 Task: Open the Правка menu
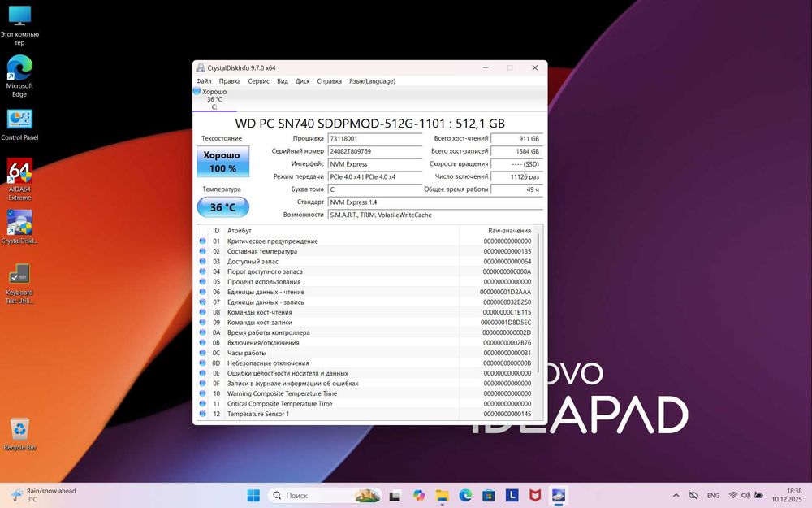(x=230, y=81)
